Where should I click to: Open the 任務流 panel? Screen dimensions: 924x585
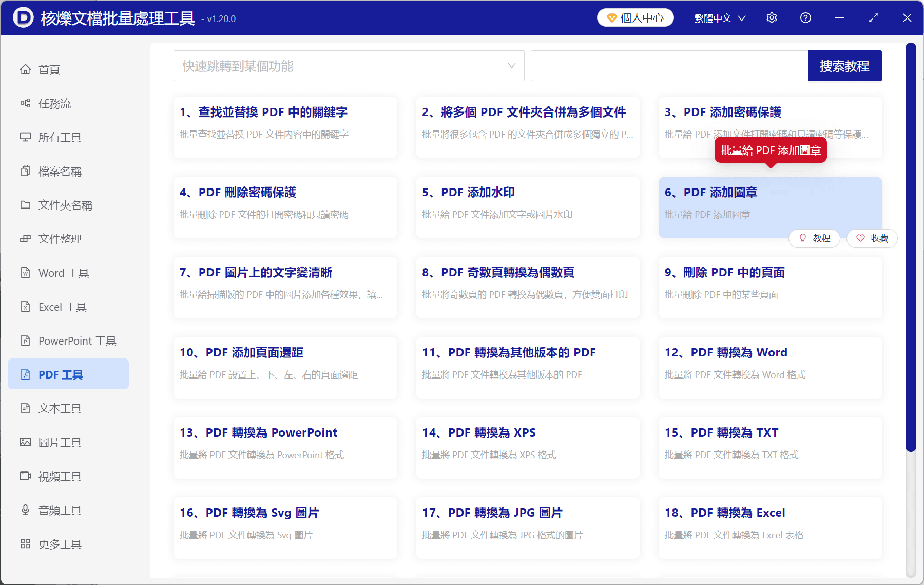(53, 103)
